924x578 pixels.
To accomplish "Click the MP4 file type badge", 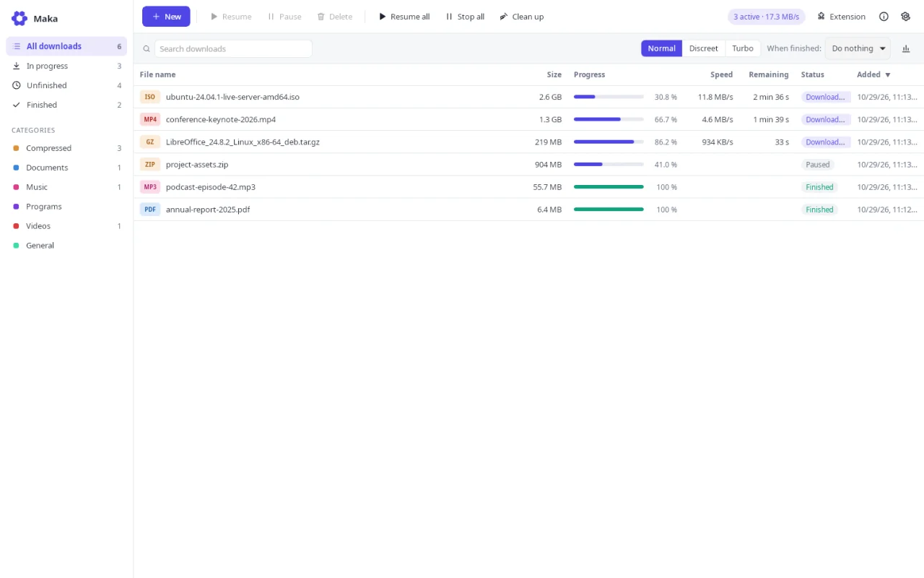I will (149, 119).
